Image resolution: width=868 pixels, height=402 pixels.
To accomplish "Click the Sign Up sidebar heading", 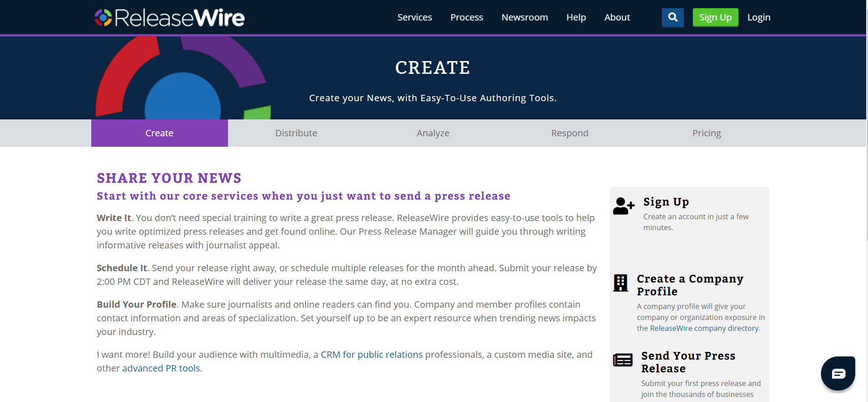I will (x=666, y=202).
